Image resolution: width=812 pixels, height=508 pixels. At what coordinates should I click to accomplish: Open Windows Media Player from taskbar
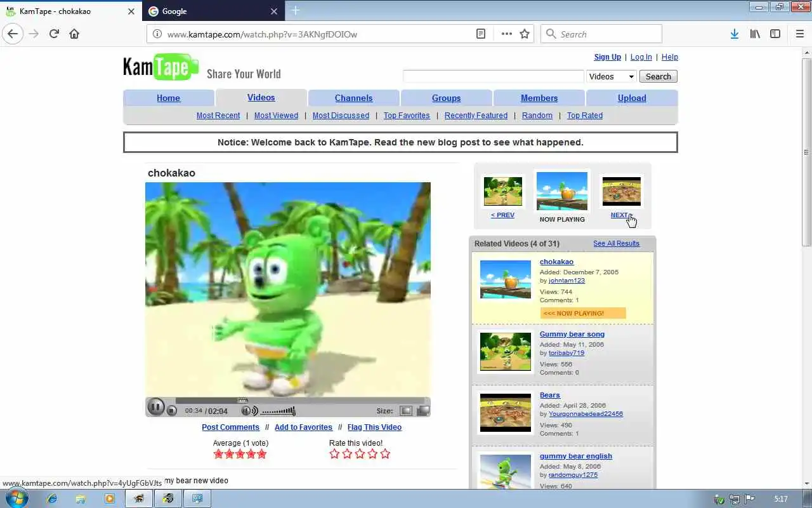pyautogui.click(x=109, y=499)
